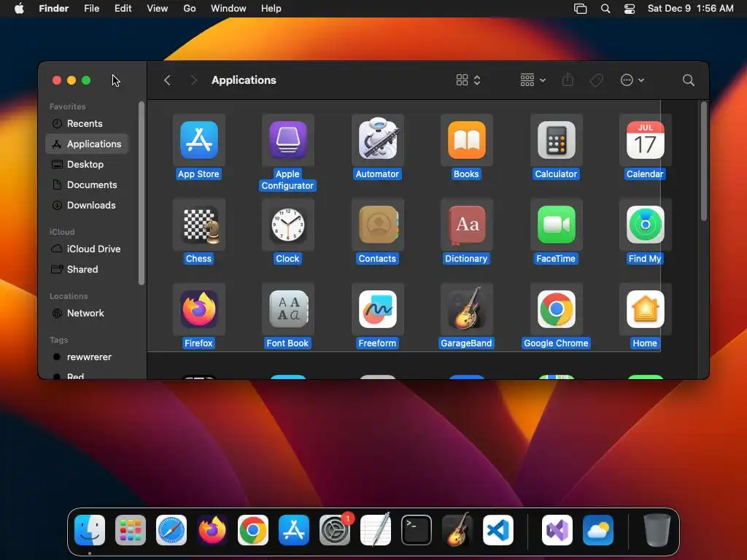Screen dimensions: 747x560
Task: Click the sidebar vertical scrollbar
Action: pyautogui.click(x=141, y=193)
